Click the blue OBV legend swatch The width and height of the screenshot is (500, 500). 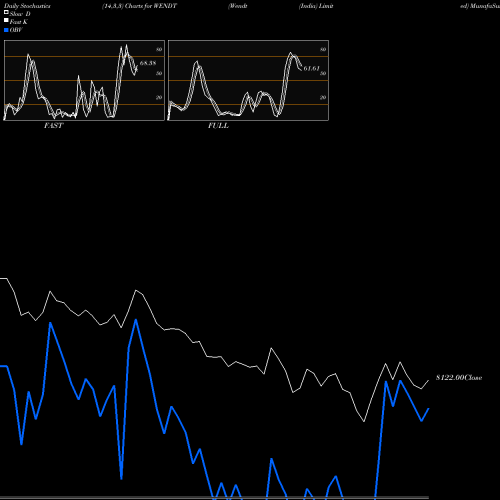(6, 30)
